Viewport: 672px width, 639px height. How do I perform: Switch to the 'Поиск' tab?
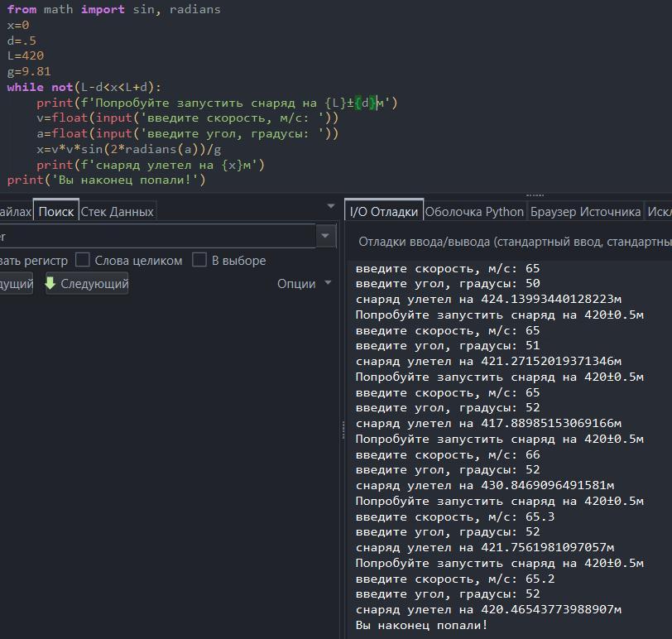(x=56, y=212)
